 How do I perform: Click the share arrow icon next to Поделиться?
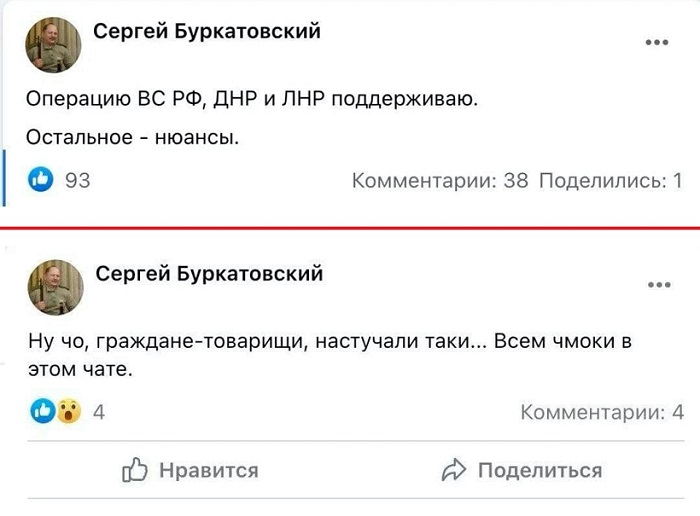(454, 470)
